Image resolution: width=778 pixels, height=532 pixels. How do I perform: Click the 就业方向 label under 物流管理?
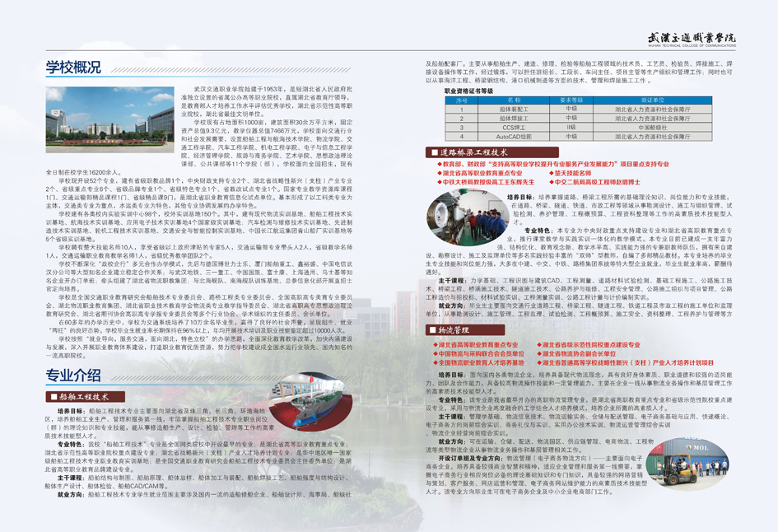[x=452, y=441]
